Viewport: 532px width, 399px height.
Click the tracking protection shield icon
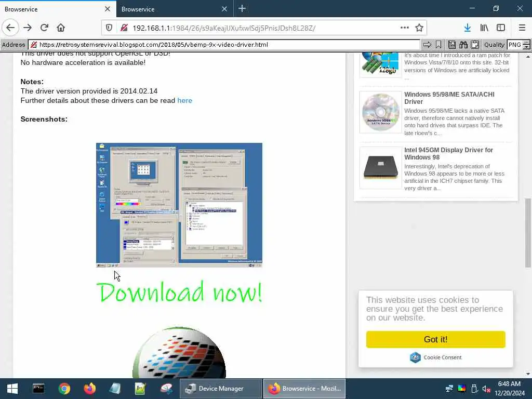click(x=109, y=28)
